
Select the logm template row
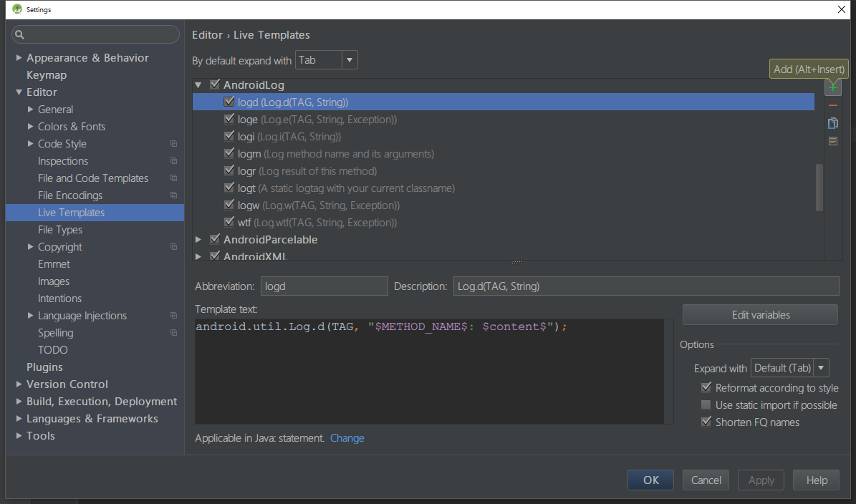click(x=503, y=153)
